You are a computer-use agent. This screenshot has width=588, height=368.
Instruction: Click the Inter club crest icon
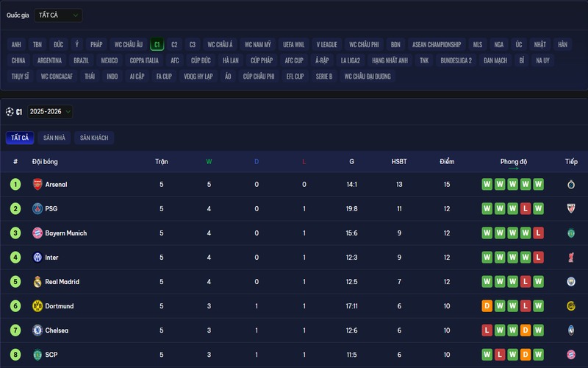coord(37,258)
